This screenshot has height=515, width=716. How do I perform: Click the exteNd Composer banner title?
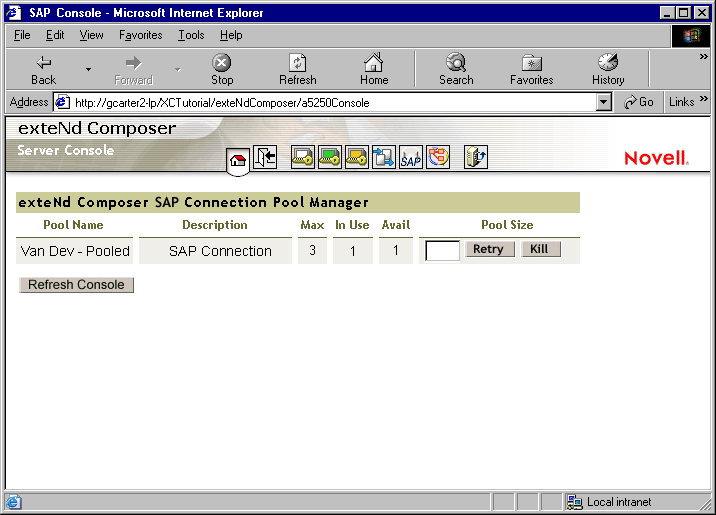pyautogui.click(x=97, y=129)
